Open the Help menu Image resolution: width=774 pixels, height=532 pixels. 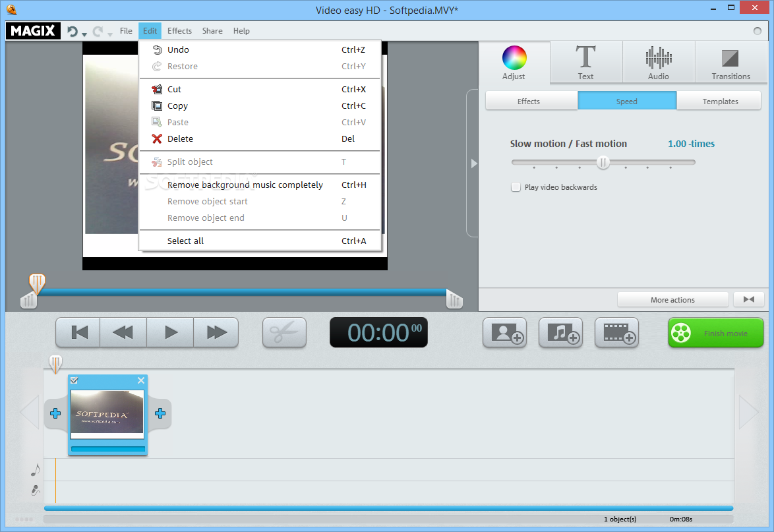tap(241, 30)
